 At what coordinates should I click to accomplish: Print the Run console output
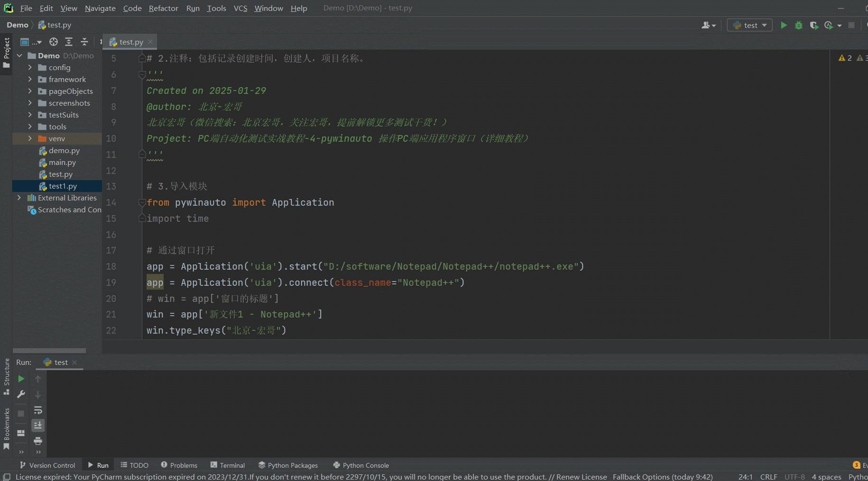[38, 441]
